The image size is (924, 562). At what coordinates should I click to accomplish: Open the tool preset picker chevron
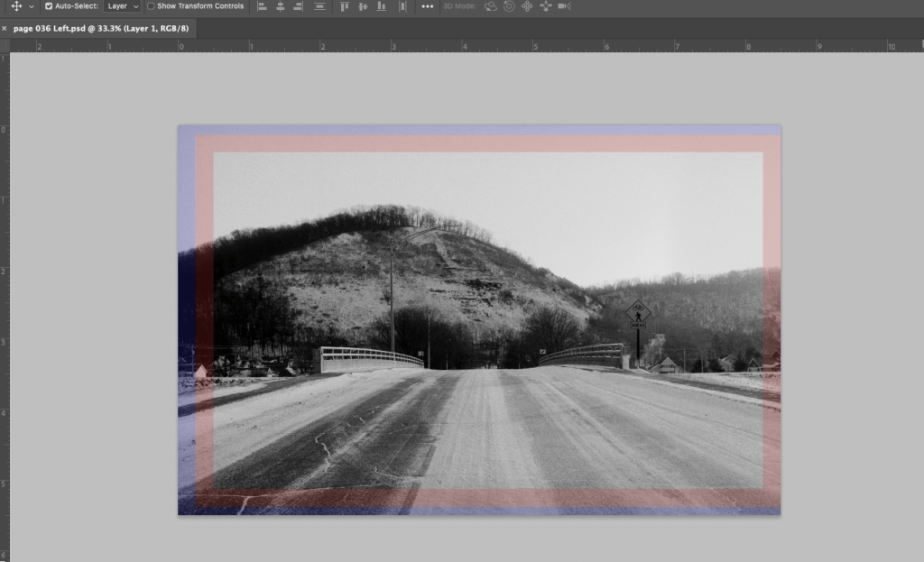pyautogui.click(x=32, y=6)
